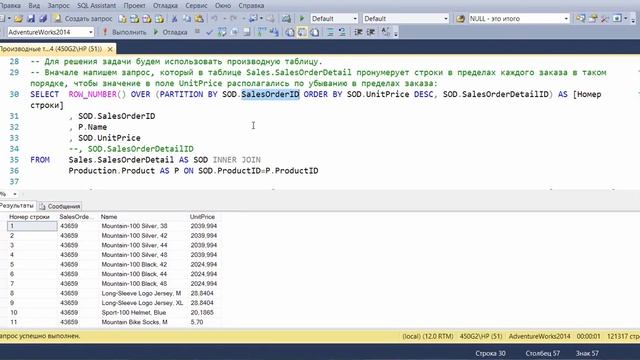Open the Registered Servers window icon

(580, 19)
